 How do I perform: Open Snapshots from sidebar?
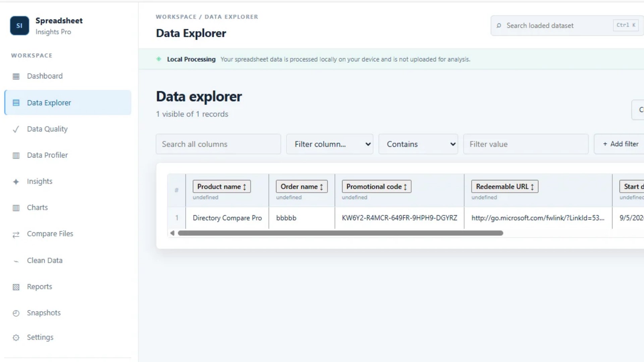pyautogui.click(x=68, y=313)
